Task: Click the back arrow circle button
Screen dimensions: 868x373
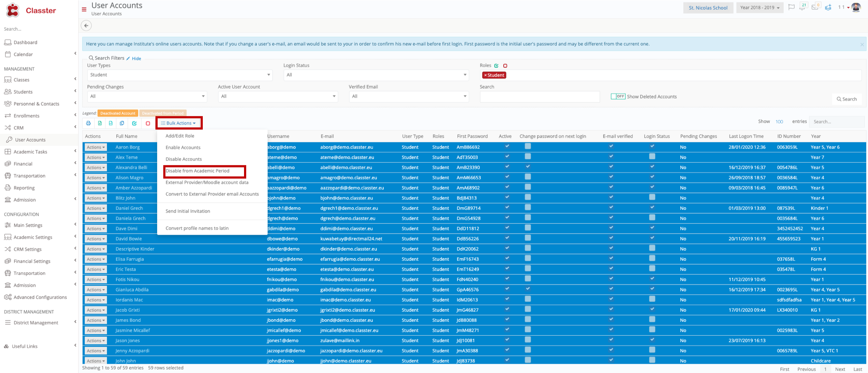Action: (x=86, y=26)
